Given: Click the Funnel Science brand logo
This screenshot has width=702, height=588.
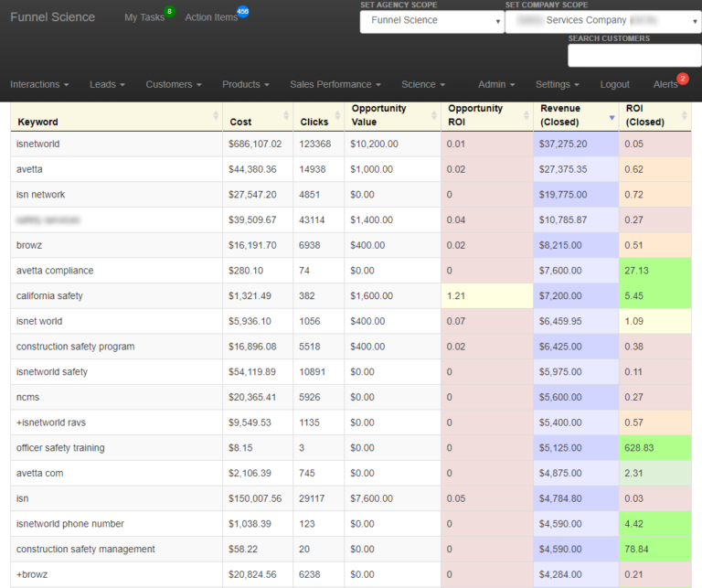Looking at the screenshot, I should pos(52,17).
